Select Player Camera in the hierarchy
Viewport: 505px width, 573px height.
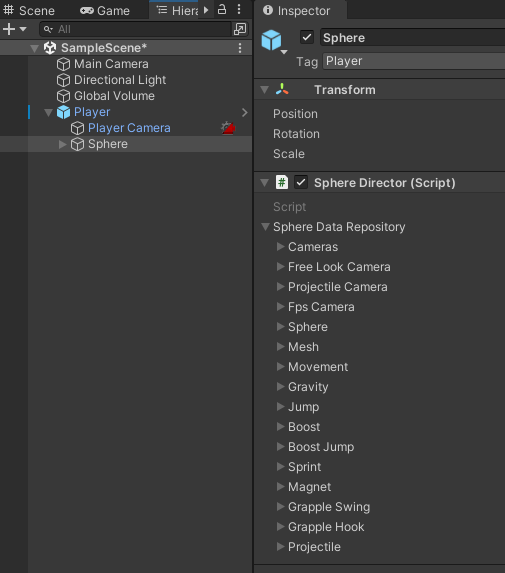129,128
